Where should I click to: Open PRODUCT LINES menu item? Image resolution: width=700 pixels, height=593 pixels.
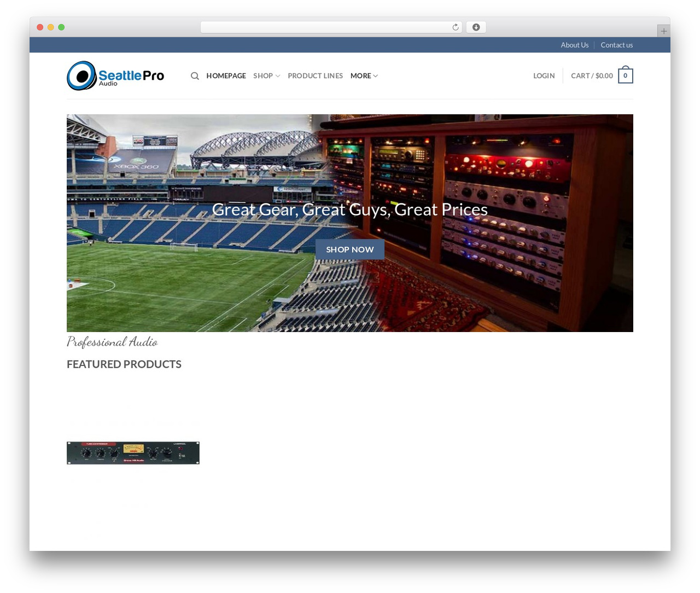(316, 76)
